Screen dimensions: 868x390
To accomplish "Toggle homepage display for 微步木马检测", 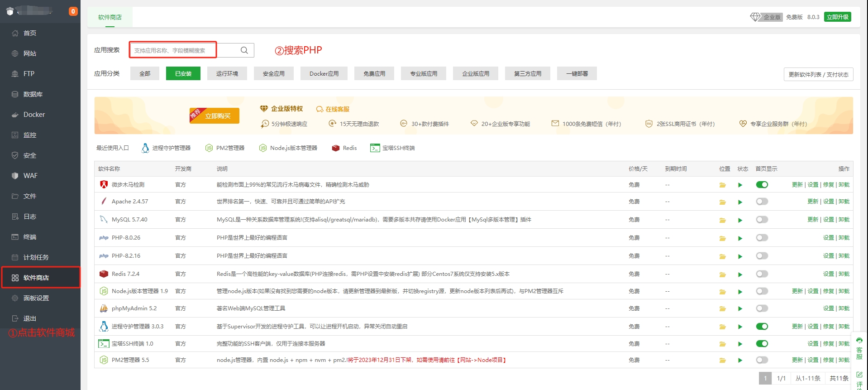I will [x=762, y=184].
